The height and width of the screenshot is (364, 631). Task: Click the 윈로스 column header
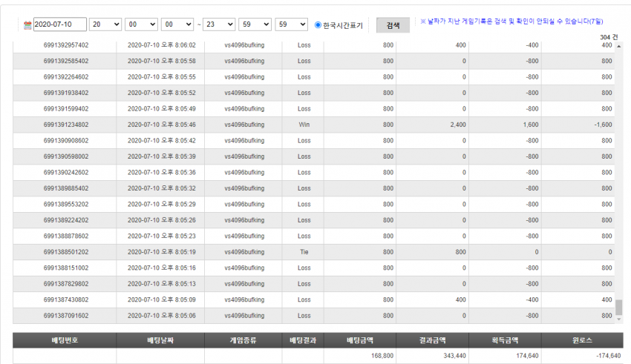(582, 340)
